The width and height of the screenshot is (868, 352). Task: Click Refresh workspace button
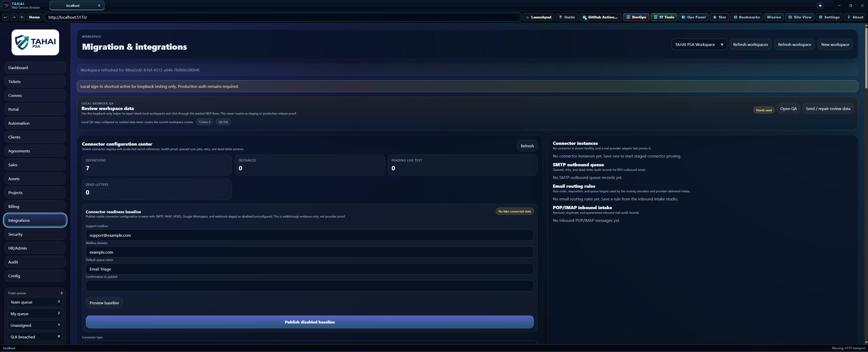coord(795,44)
